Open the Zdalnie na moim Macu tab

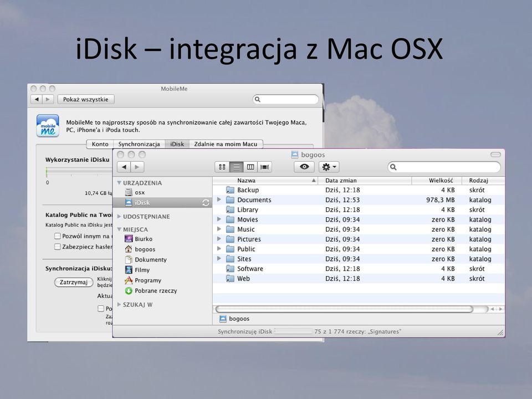[x=226, y=144]
